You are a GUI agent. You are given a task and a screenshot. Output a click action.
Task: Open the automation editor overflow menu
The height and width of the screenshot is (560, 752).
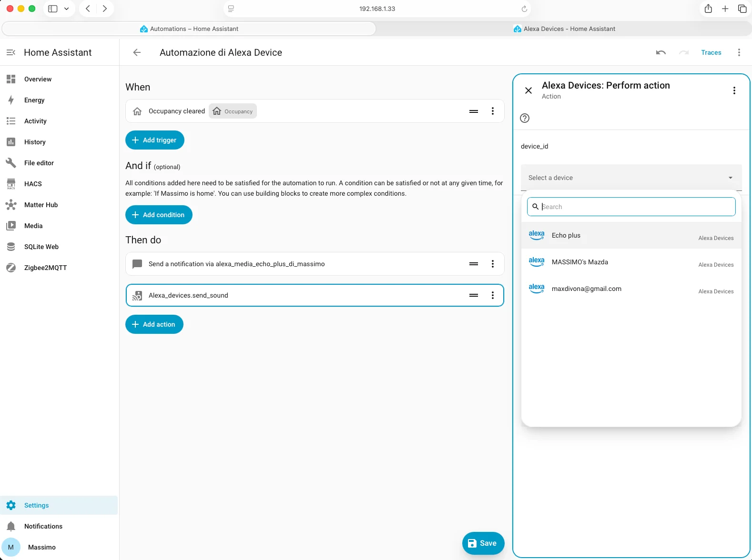[739, 52]
